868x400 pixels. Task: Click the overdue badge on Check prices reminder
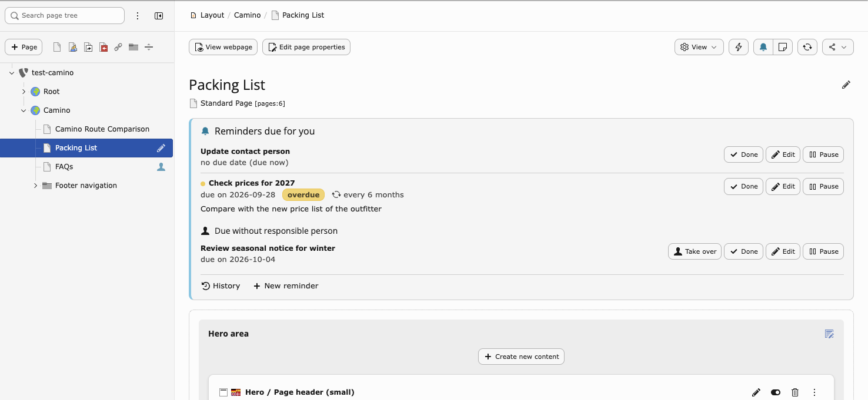(x=303, y=194)
